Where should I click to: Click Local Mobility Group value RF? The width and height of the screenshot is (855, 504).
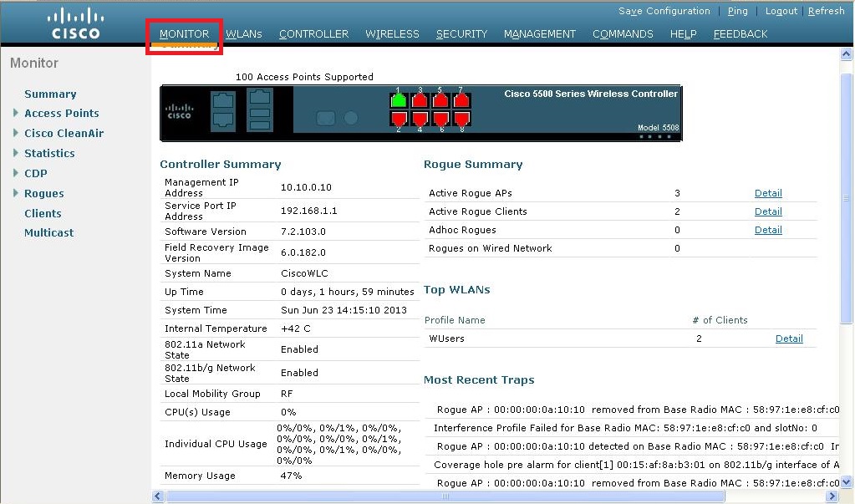point(287,394)
